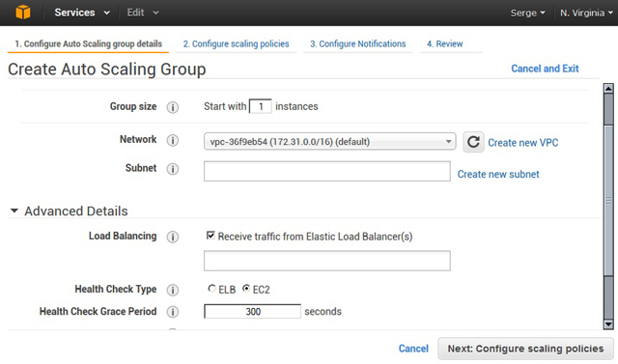Go to Configure scaling policies tab
Image resolution: width=618 pixels, height=364 pixels.
(x=236, y=43)
